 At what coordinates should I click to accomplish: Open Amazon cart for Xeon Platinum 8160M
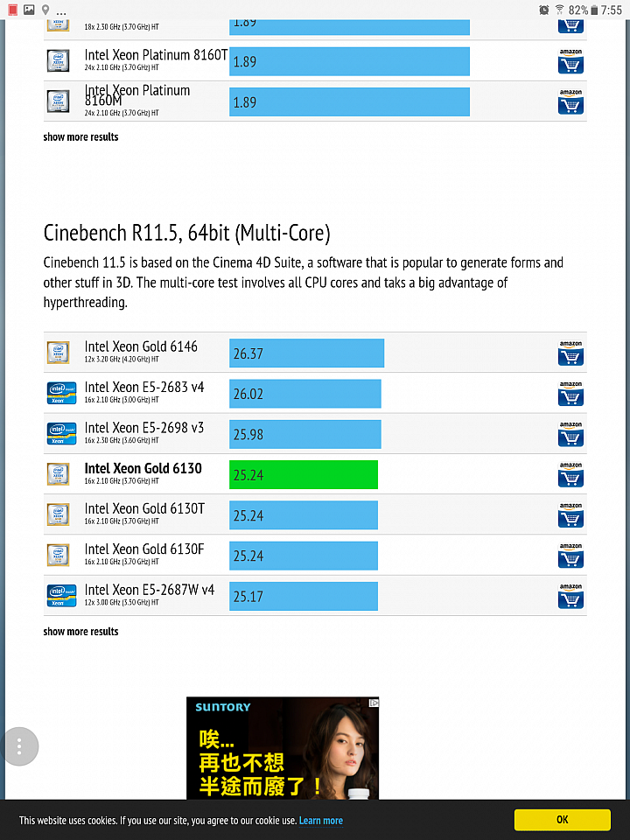(x=570, y=101)
